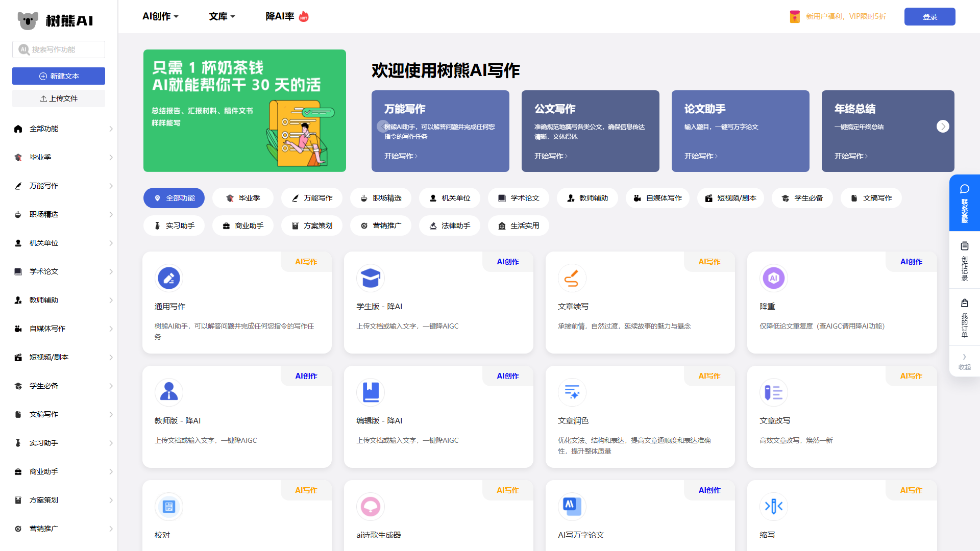Switch to the 生活实用 category tab
This screenshot has width=980, height=551.
519,226
